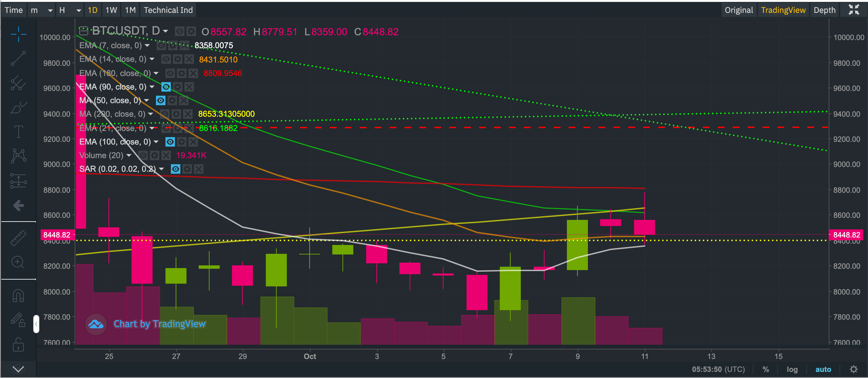The image size is (868, 378).
Task: Select the brush drawing tool
Action: pyautogui.click(x=18, y=107)
